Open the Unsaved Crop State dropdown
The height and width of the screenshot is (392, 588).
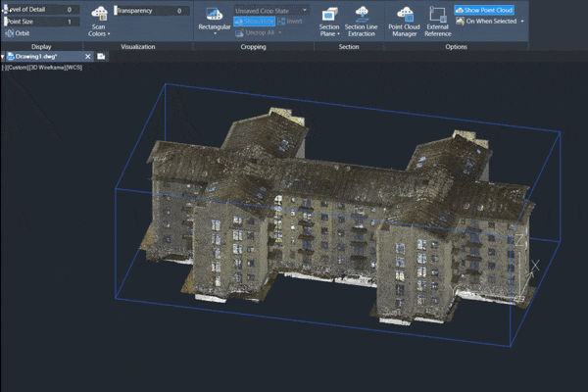click(x=271, y=11)
